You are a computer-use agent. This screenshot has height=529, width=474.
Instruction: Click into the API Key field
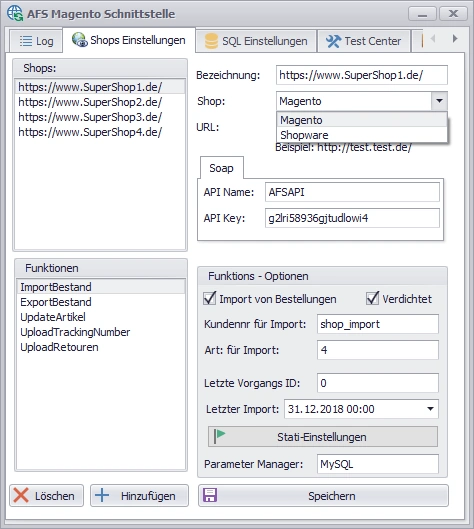[x=352, y=218]
